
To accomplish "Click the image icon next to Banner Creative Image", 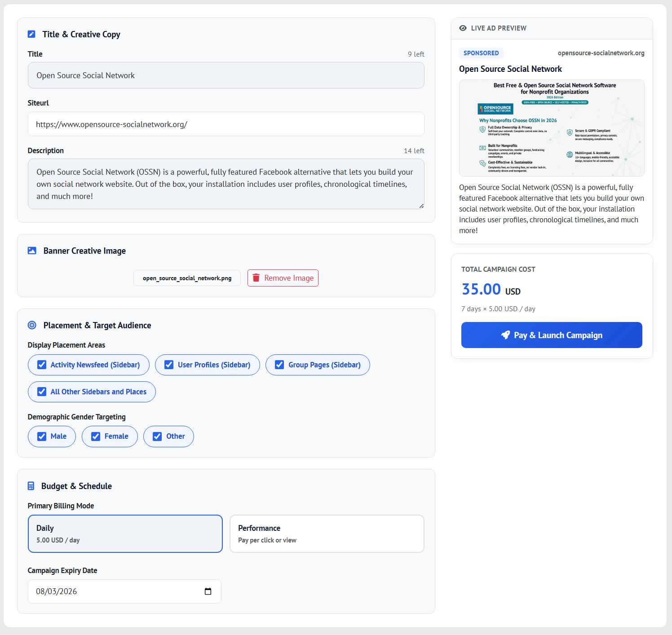I will 32,251.
